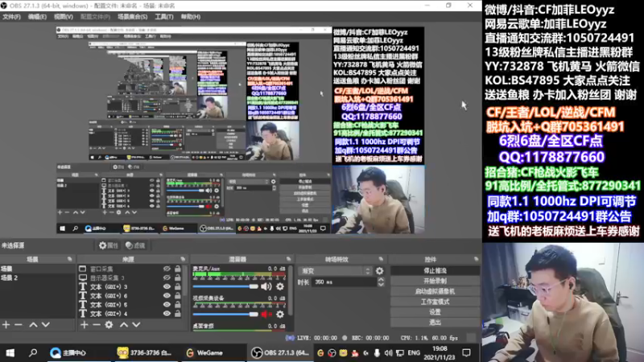Open the 渐变 transition type dropdown
The height and width of the screenshot is (362, 644).
(336, 271)
